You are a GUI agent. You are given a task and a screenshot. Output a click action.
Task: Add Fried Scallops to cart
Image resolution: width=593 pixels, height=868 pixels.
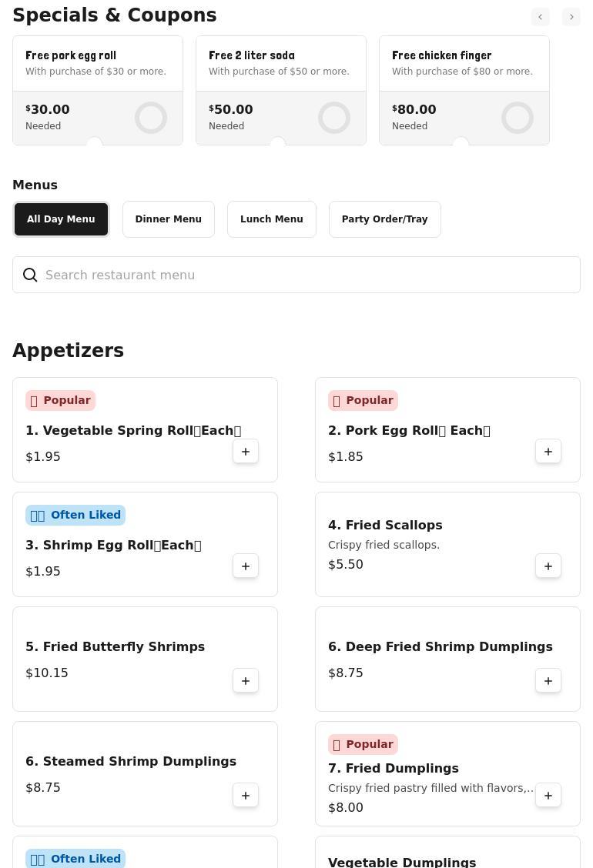(548, 566)
